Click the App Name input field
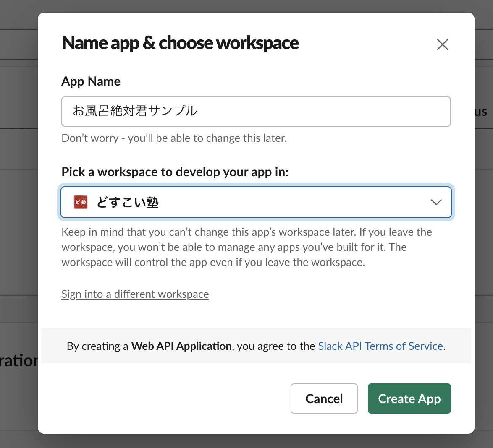Image resolution: width=493 pixels, height=448 pixels. click(256, 112)
